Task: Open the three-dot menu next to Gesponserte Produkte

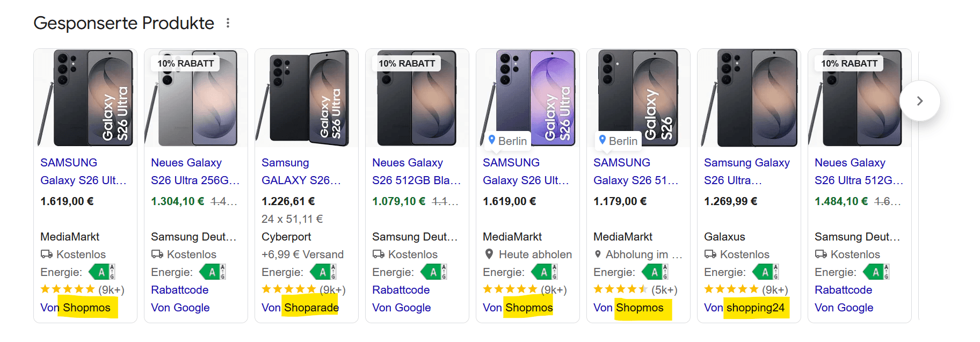Action: tap(228, 23)
